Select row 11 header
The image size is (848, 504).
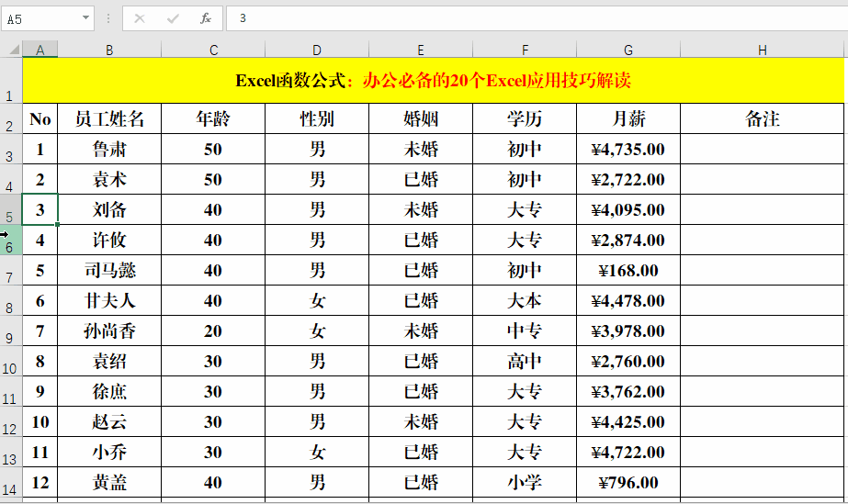click(11, 390)
